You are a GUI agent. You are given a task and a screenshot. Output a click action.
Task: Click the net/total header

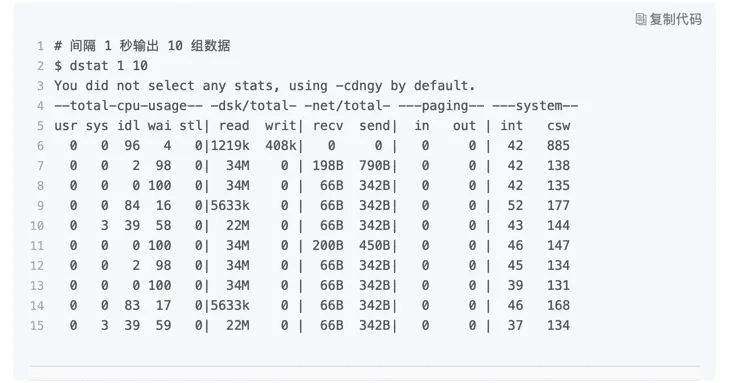(347, 106)
